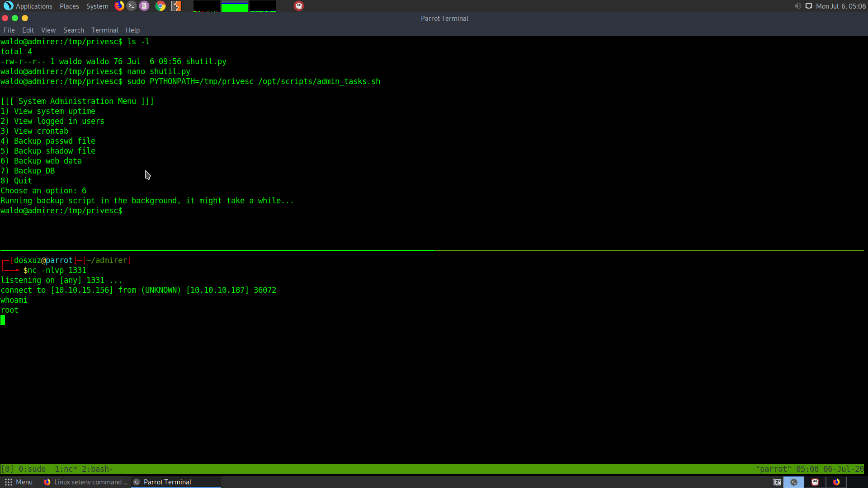The image size is (868, 488).
Task: Open the Edit menu
Action: [x=28, y=30]
